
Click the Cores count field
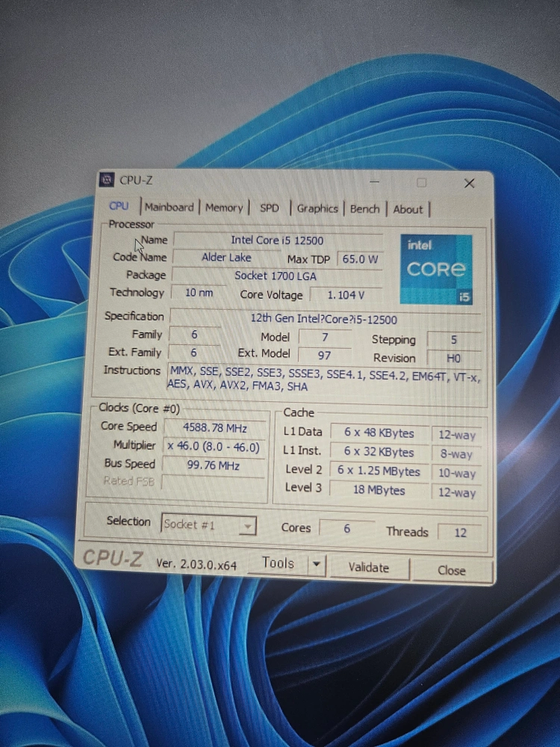[x=346, y=528]
